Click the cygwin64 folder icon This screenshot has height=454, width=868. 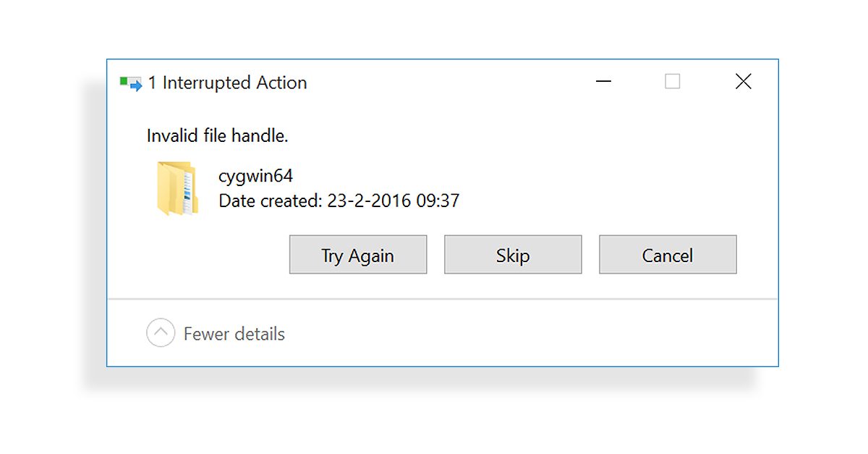point(176,188)
